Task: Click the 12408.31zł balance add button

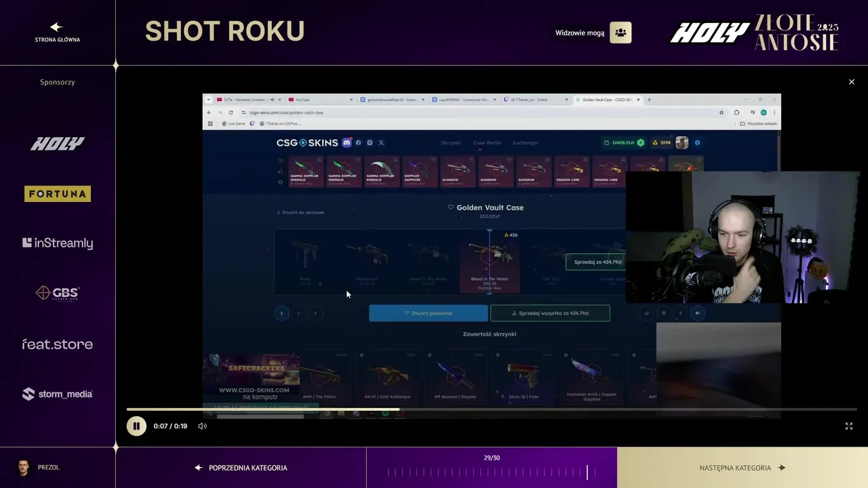Action: pyautogui.click(x=640, y=143)
